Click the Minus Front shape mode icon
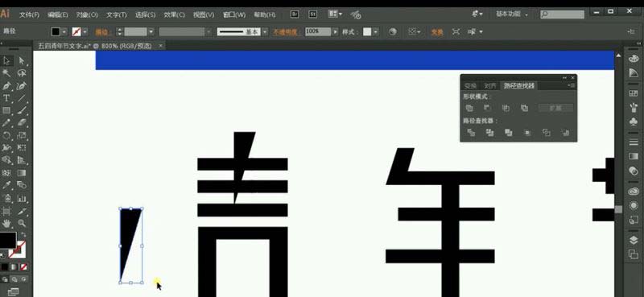 (x=487, y=108)
